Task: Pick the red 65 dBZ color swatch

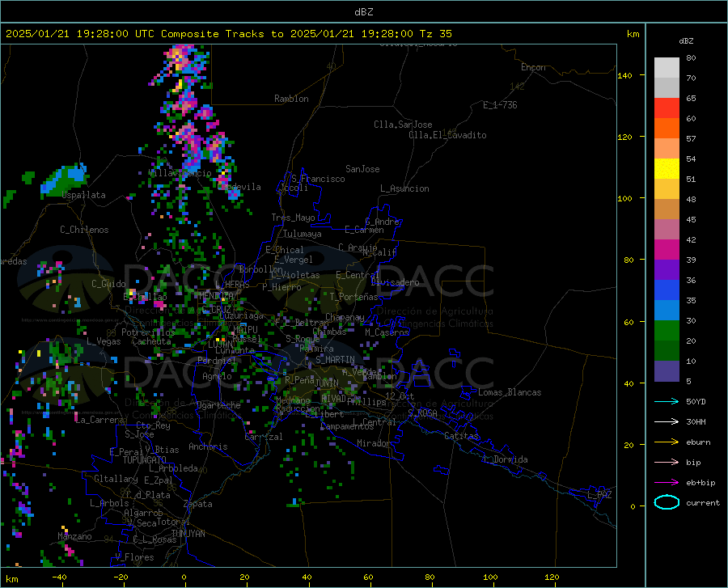Action: point(667,108)
